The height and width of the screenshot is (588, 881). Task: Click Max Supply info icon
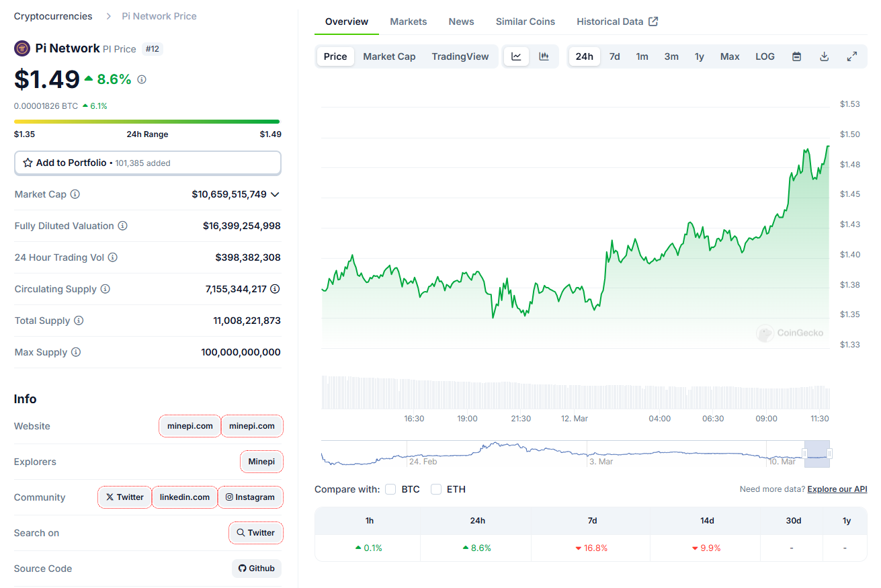[x=76, y=352]
